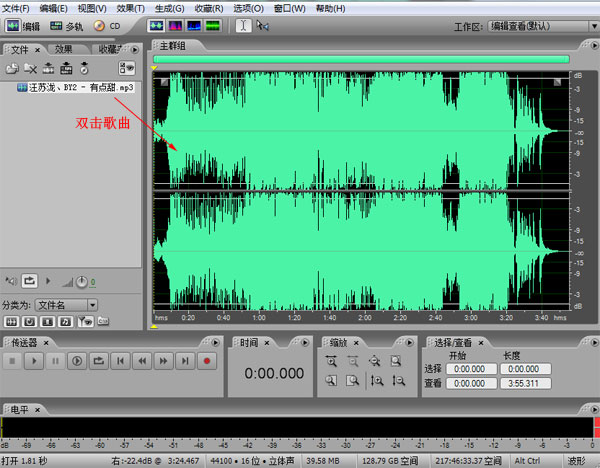Click view length field showing 3:55.311

(526, 383)
